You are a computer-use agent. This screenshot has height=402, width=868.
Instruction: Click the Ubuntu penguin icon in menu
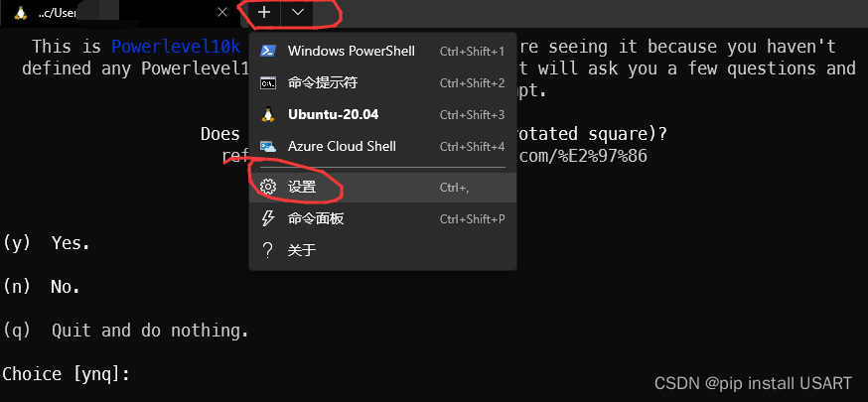pyautogui.click(x=267, y=114)
